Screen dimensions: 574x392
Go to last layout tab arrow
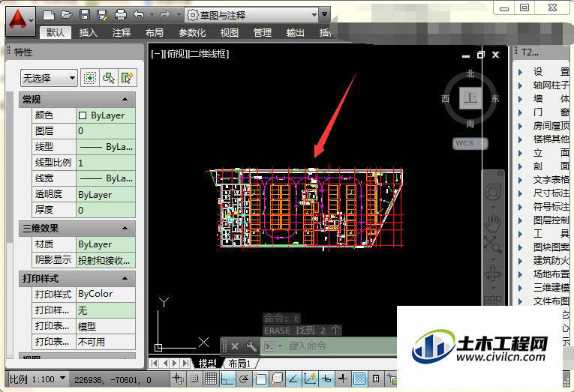(x=185, y=363)
